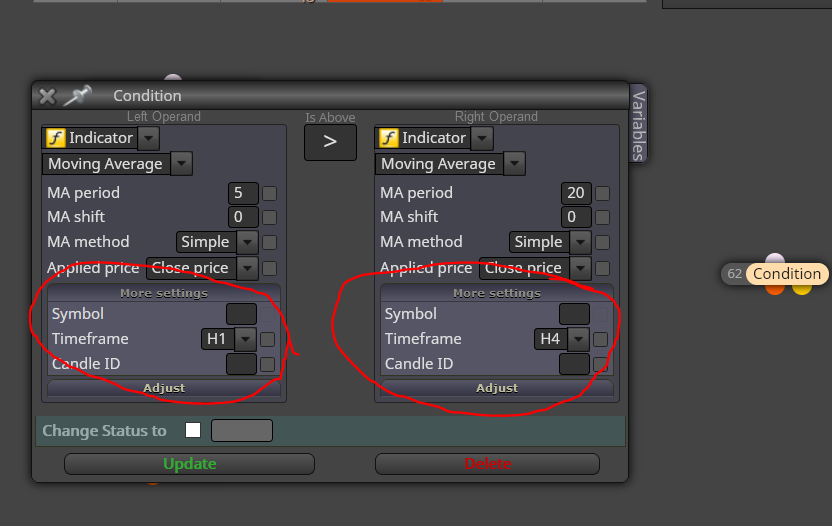Click the Right Operand MA shift field
This screenshot has height=526, width=832.
click(x=576, y=217)
